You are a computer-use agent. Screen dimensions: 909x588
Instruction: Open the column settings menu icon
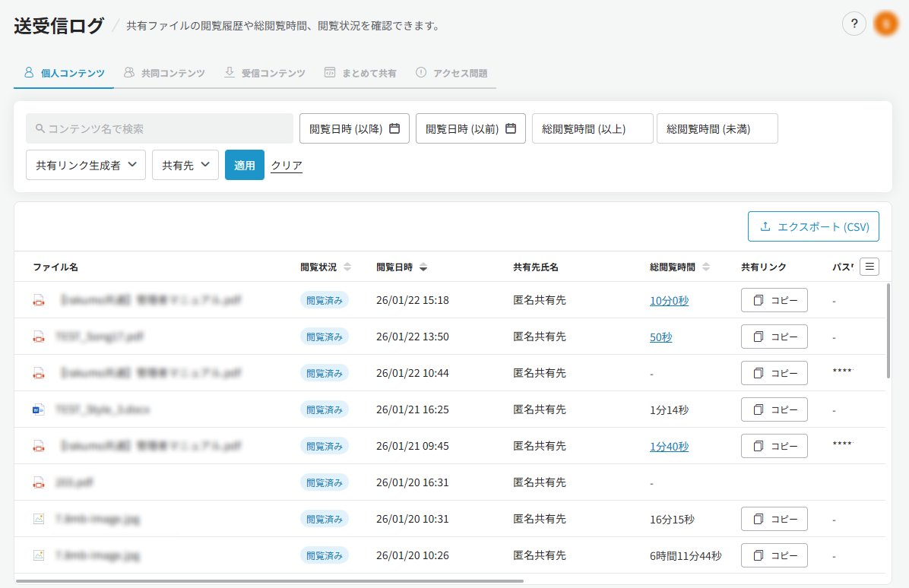tap(869, 267)
